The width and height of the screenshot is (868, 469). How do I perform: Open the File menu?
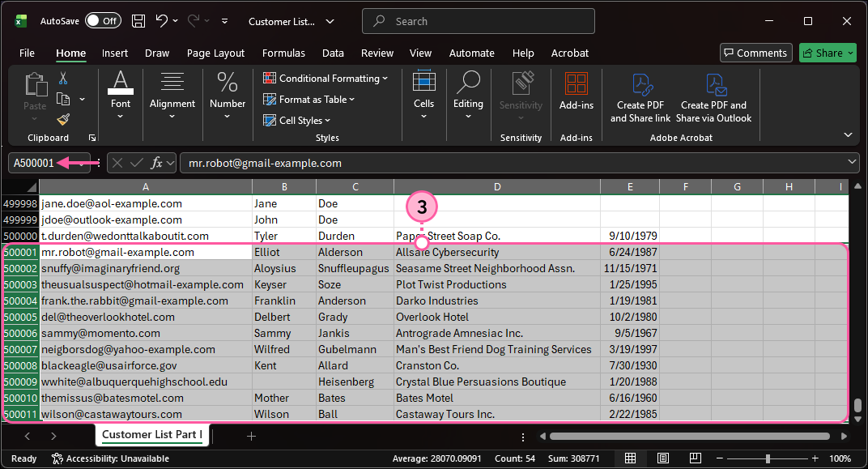27,53
